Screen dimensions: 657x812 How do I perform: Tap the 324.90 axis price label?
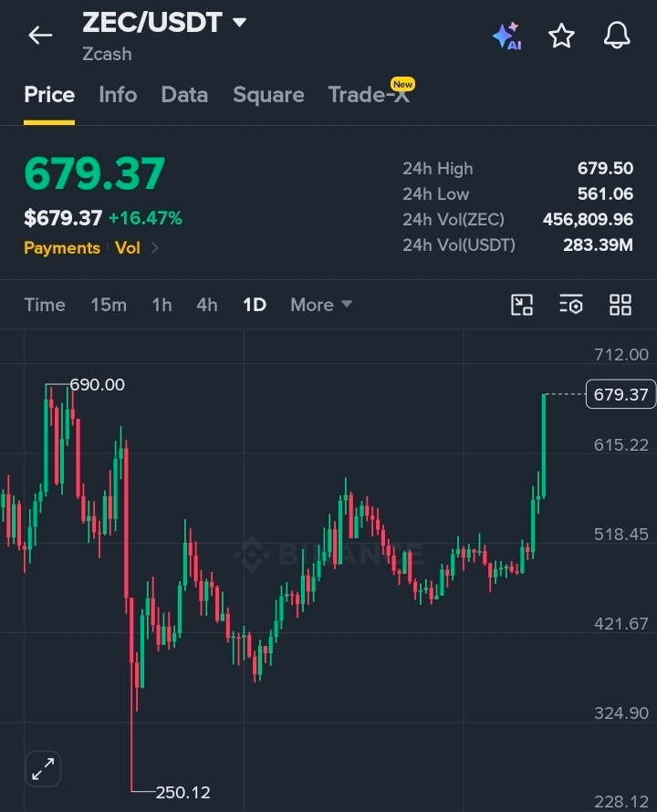(621, 713)
